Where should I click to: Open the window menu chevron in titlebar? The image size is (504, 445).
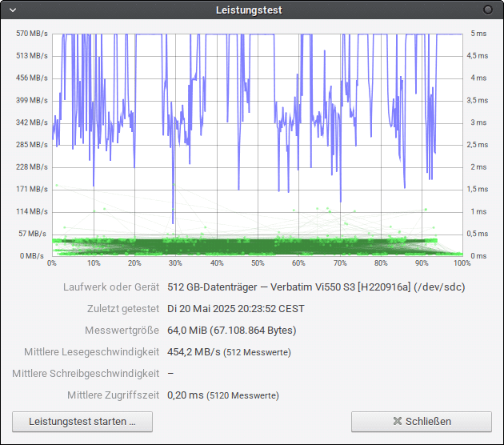[13, 10]
